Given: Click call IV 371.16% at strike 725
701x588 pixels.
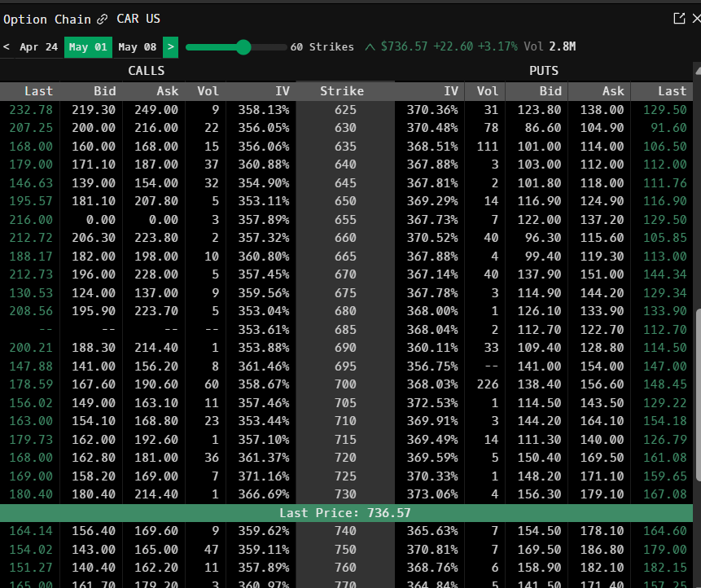Looking at the screenshot, I should pos(263,476).
